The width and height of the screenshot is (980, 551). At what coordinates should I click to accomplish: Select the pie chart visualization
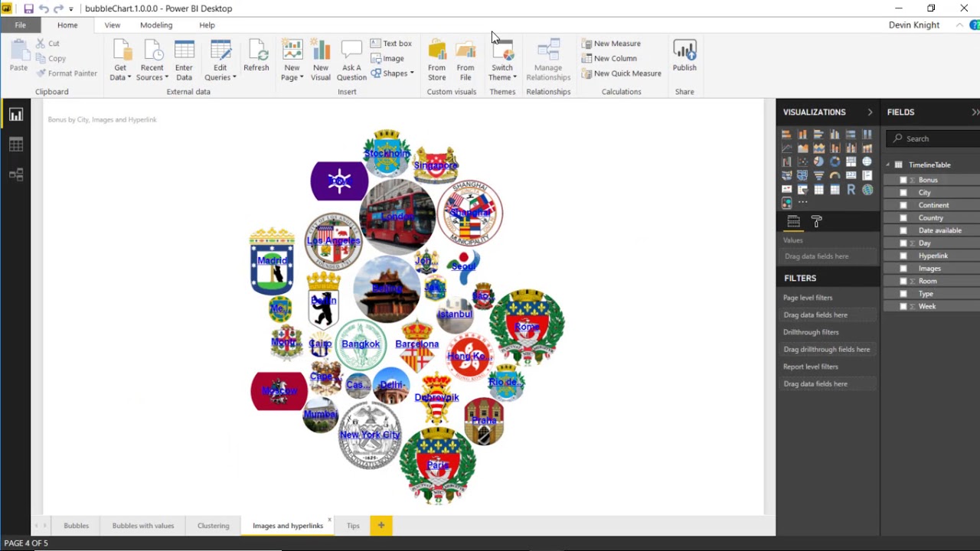pos(818,161)
